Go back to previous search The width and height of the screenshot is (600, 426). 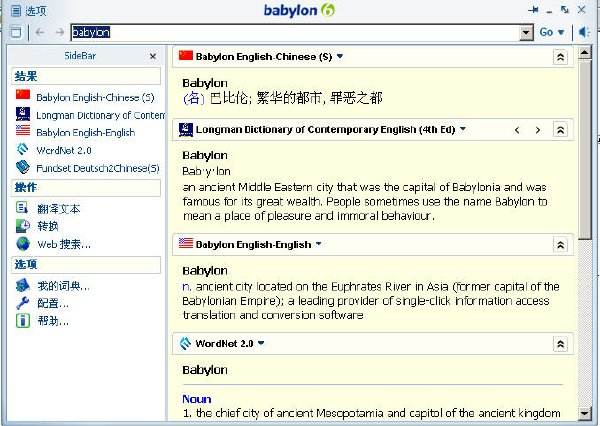pos(40,33)
